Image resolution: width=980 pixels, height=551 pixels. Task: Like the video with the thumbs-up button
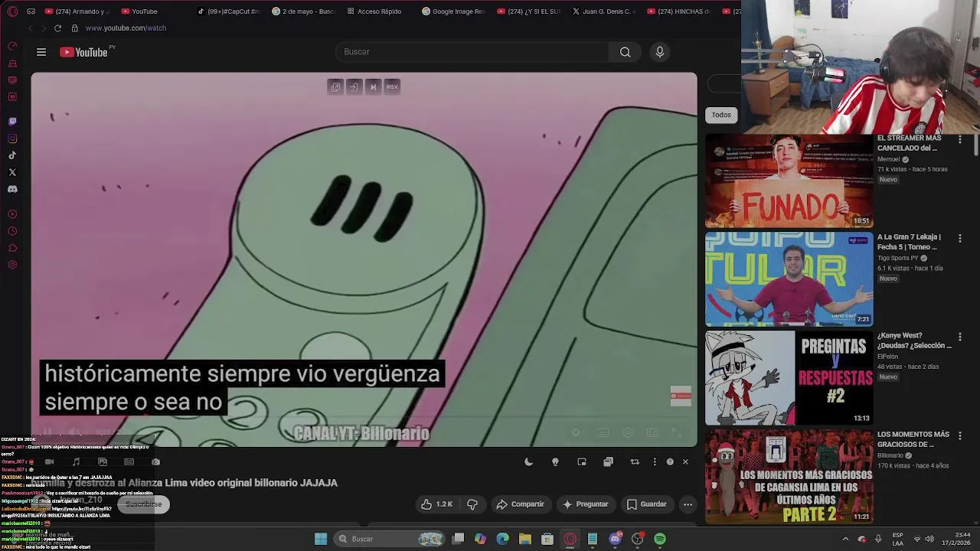coord(436,504)
